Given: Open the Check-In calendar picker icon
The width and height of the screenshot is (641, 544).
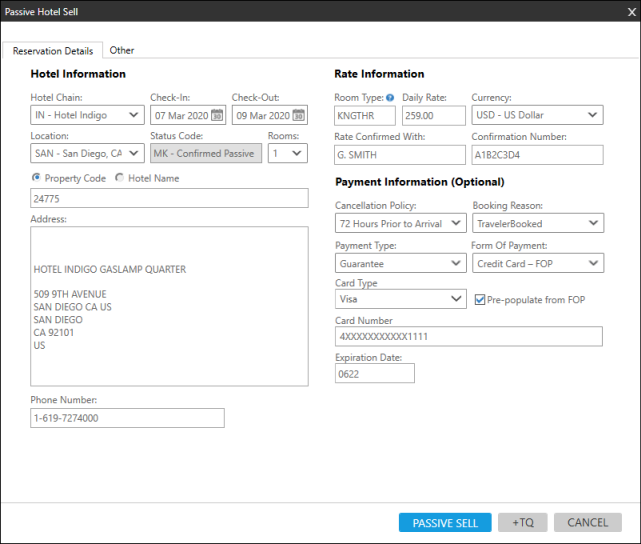Looking at the screenshot, I should pyautogui.click(x=216, y=116).
